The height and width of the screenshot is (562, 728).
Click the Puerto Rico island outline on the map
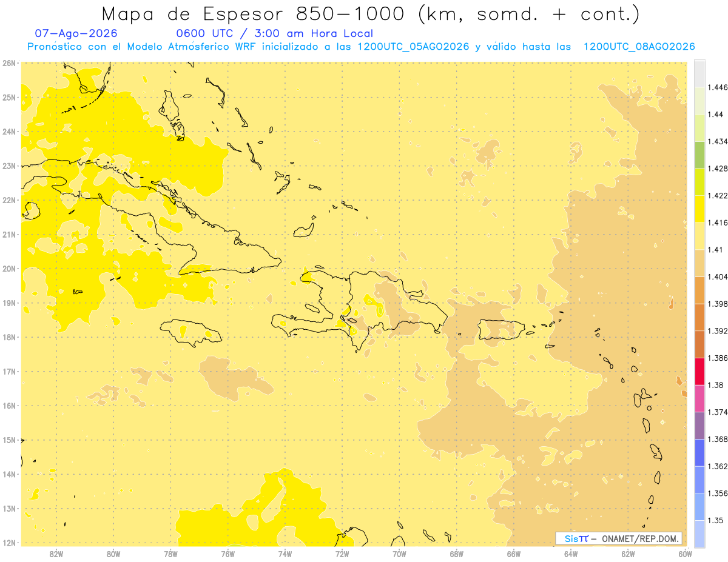[x=501, y=330]
